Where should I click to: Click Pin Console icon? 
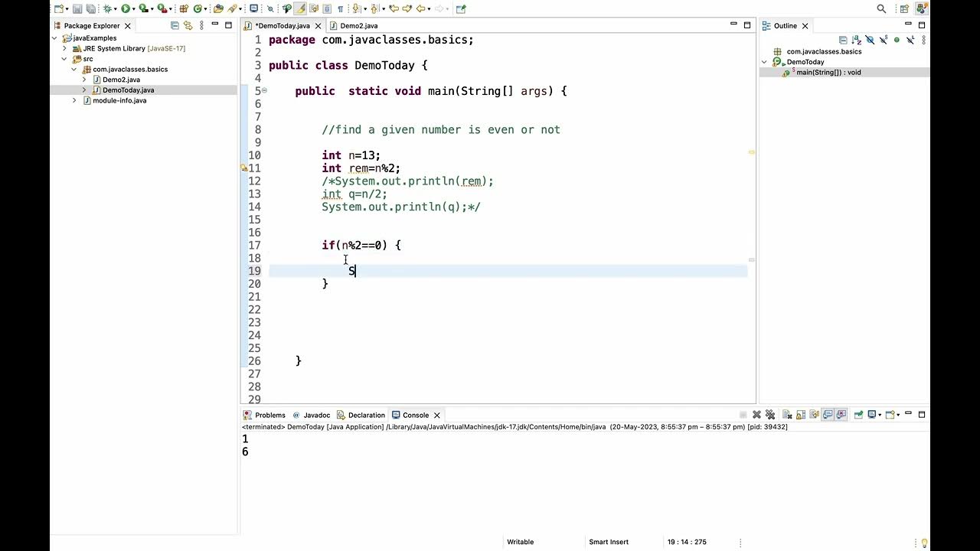pyautogui.click(x=858, y=415)
